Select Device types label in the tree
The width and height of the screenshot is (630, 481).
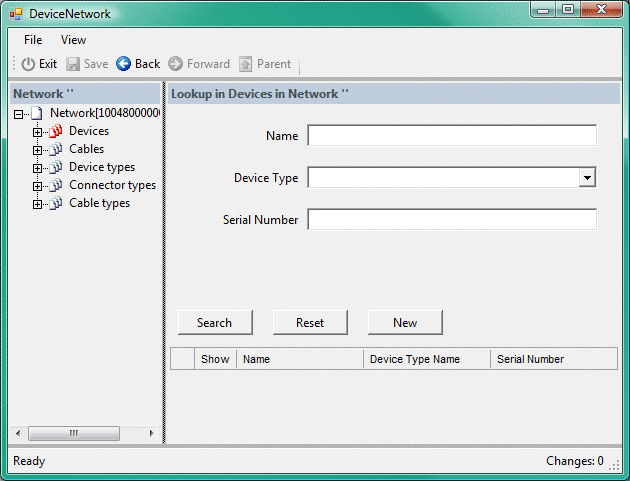click(102, 167)
